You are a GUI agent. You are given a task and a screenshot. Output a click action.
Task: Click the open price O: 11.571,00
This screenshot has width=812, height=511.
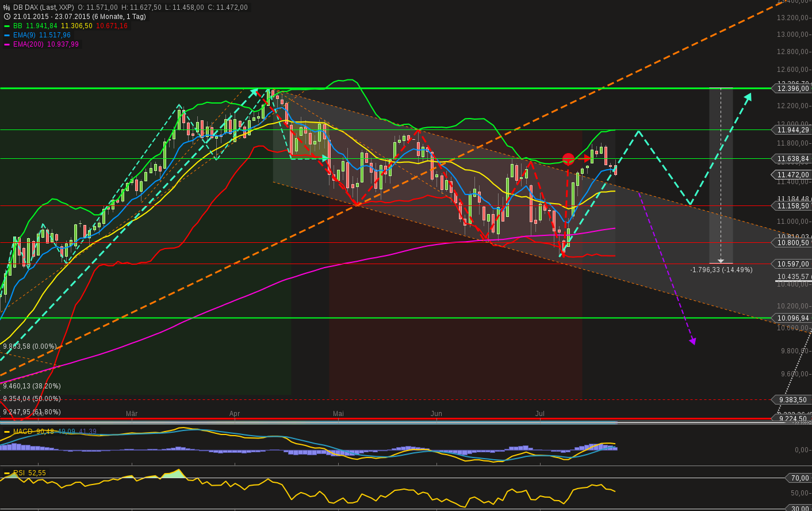tap(98, 7)
